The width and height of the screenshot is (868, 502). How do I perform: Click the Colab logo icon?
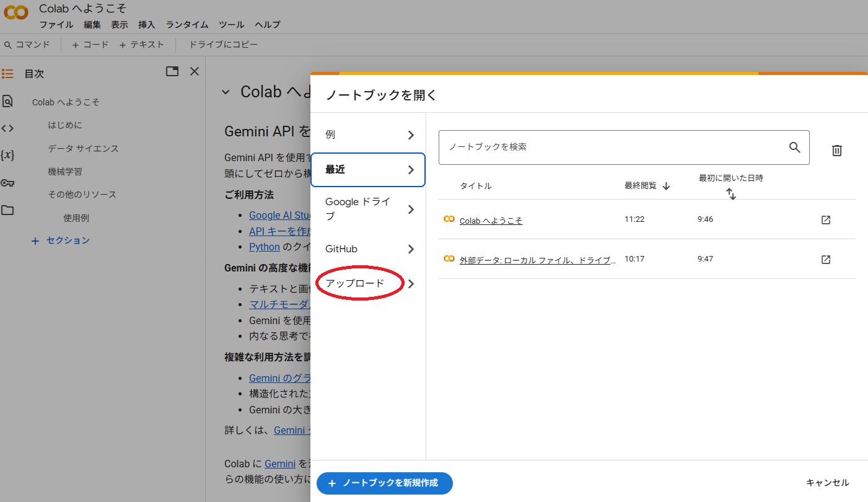[x=16, y=12]
